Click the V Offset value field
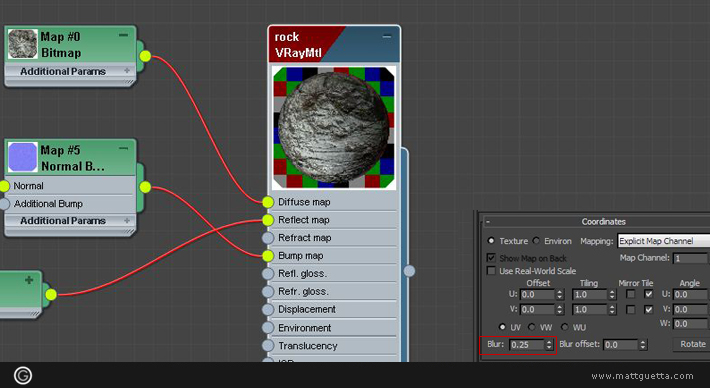The image size is (710, 388). 537,310
